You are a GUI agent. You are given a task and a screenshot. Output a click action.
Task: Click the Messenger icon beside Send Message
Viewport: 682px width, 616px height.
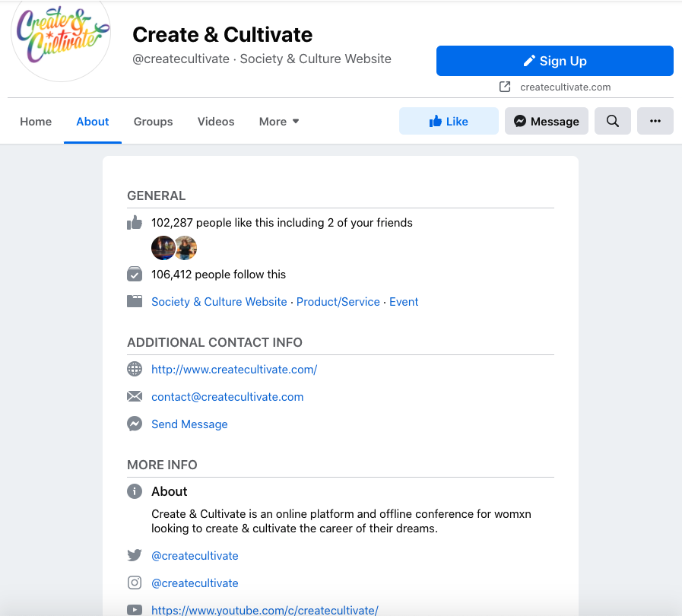(x=135, y=424)
